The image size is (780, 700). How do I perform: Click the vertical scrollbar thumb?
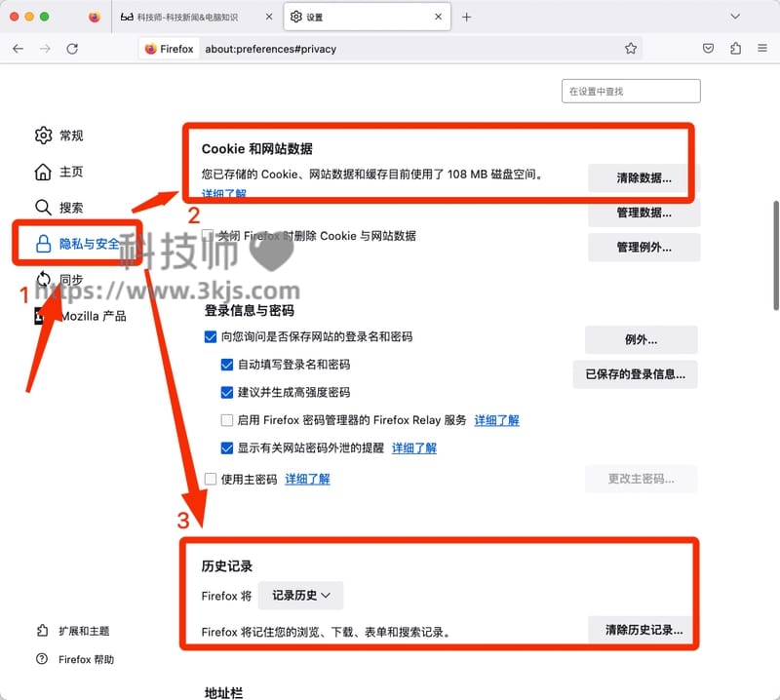click(x=775, y=255)
